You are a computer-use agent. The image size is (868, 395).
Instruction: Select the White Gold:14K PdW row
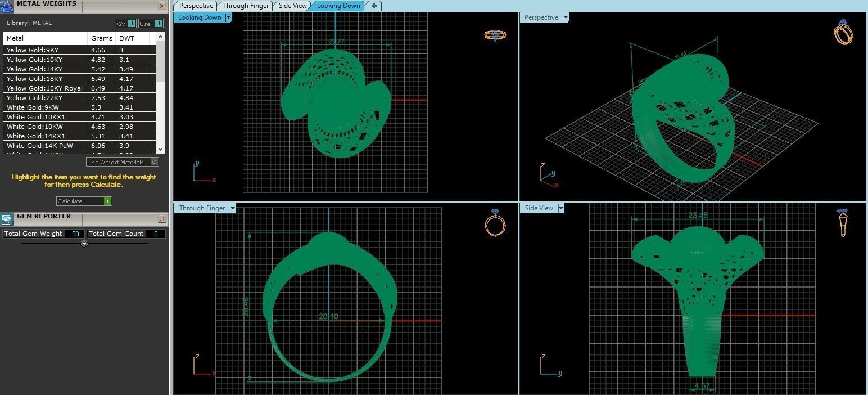click(79, 146)
